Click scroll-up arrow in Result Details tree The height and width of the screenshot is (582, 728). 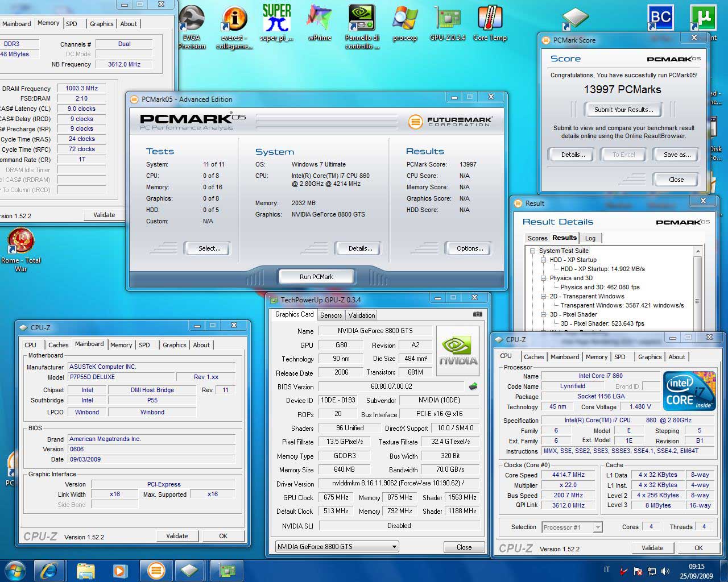pyautogui.click(x=698, y=251)
